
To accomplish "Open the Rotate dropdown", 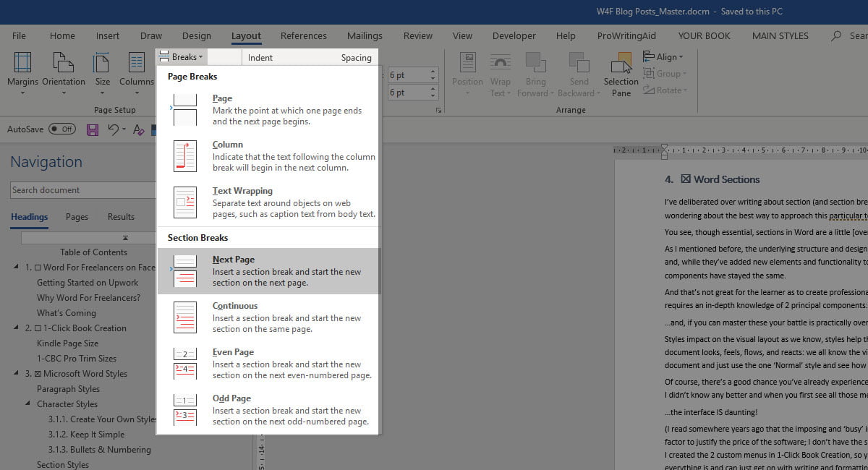I will [665, 90].
